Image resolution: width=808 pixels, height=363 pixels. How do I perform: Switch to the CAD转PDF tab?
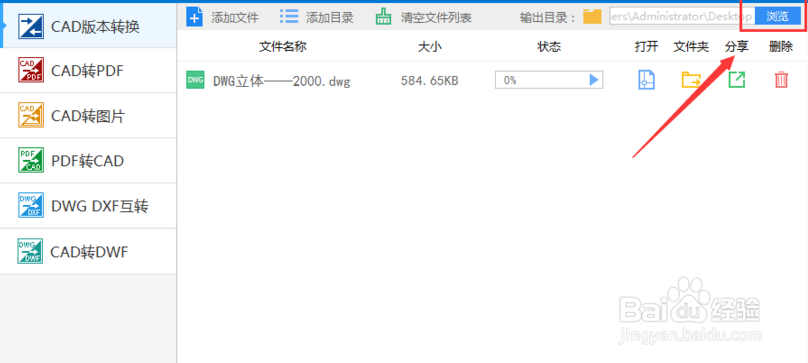(x=88, y=71)
